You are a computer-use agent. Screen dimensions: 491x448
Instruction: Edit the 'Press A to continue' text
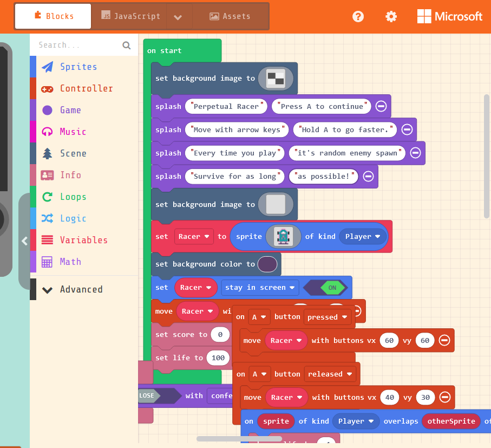coord(322,106)
